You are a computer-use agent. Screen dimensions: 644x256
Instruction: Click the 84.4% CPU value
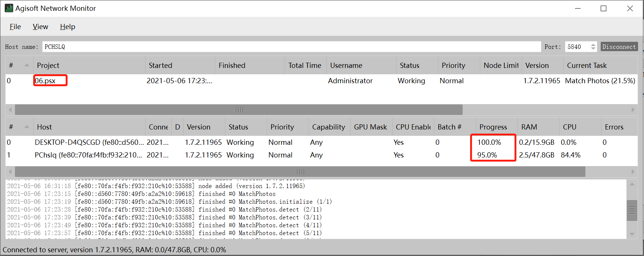[570, 155]
